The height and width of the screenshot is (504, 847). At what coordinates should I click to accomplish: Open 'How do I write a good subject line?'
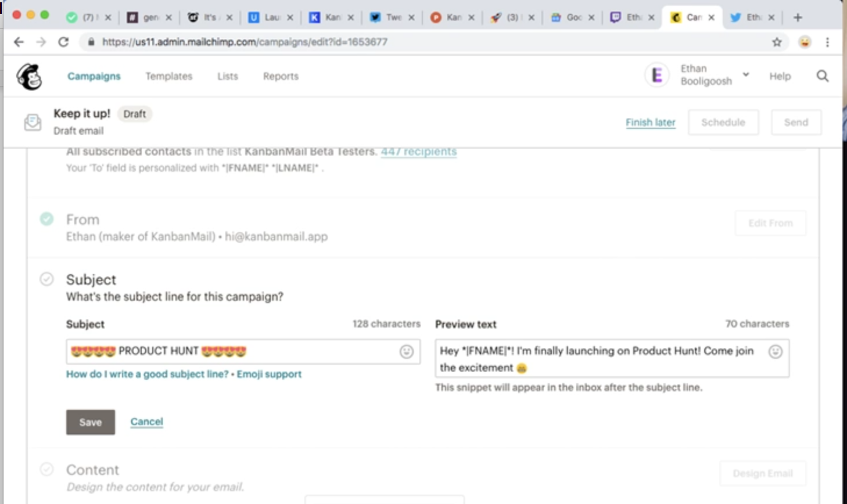coord(148,374)
